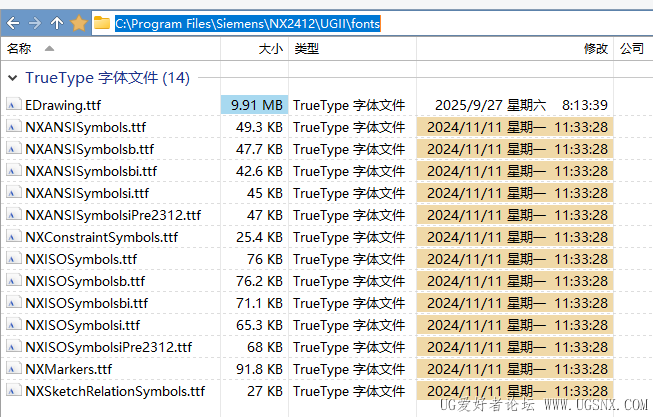Go up one folder level
The width and height of the screenshot is (653, 417).
(57, 22)
